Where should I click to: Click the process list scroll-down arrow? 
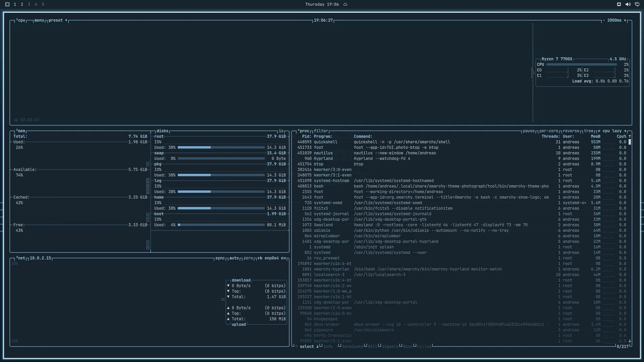pyautogui.click(x=630, y=341)
